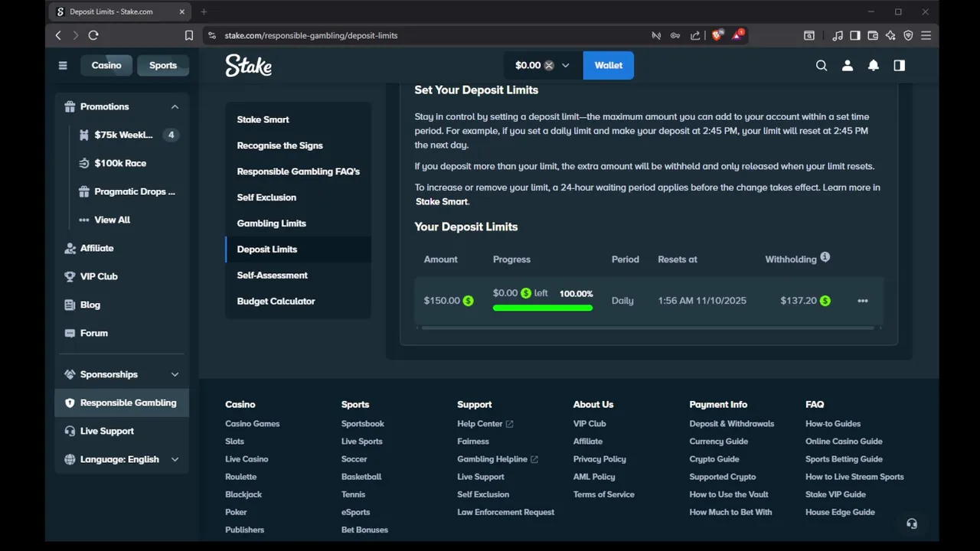Open the Help Center footer link
Viewport: 980px width, 551px height.
485,424
